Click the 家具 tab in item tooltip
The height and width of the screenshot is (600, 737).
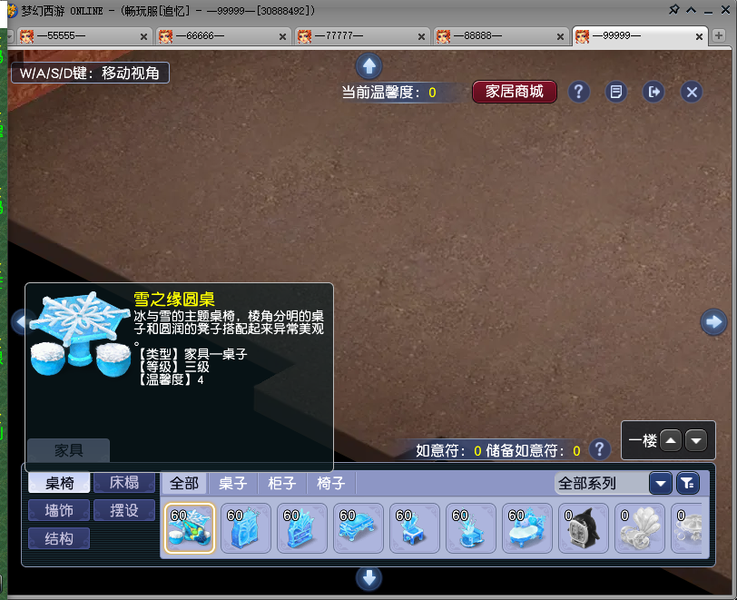click(69, 451)
